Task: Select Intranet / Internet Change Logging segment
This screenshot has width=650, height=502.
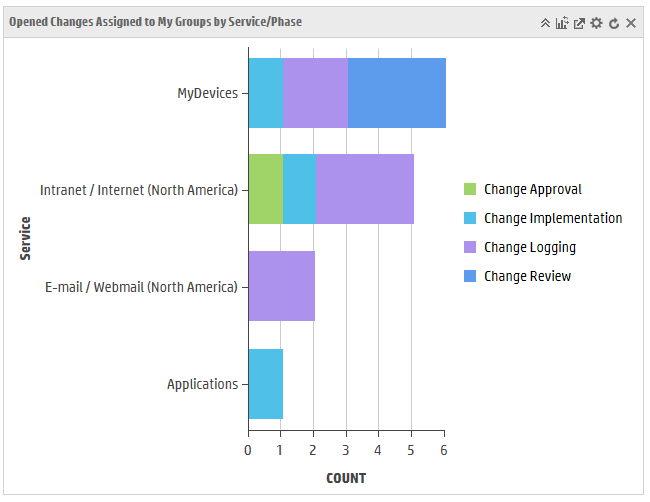Action: [x=365, y=189]
